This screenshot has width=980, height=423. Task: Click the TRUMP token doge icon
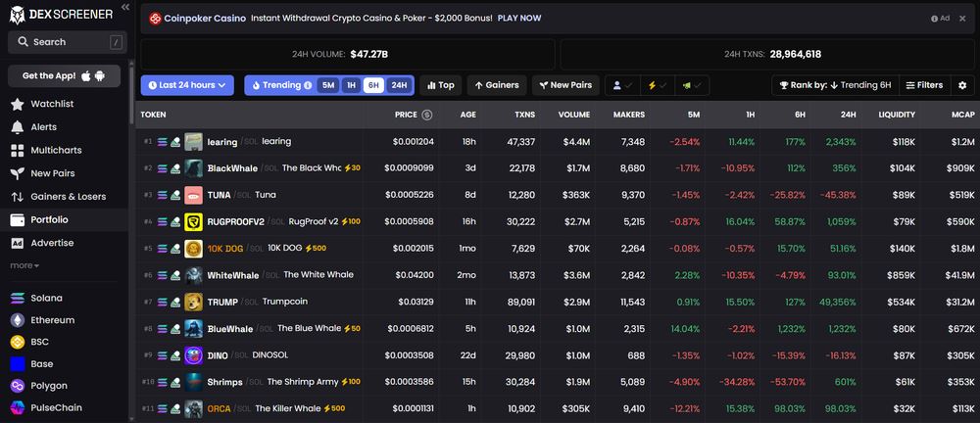[x=194, y=302]
